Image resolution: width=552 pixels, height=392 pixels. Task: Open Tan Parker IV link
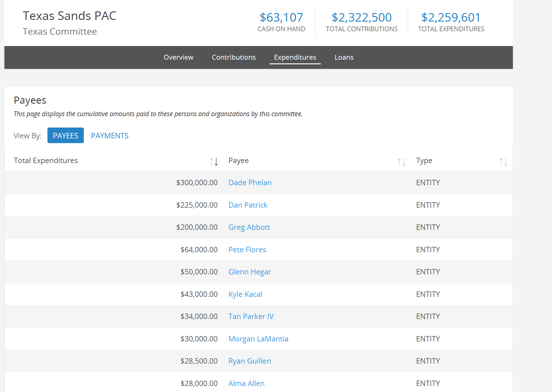[x=251, y=316]
